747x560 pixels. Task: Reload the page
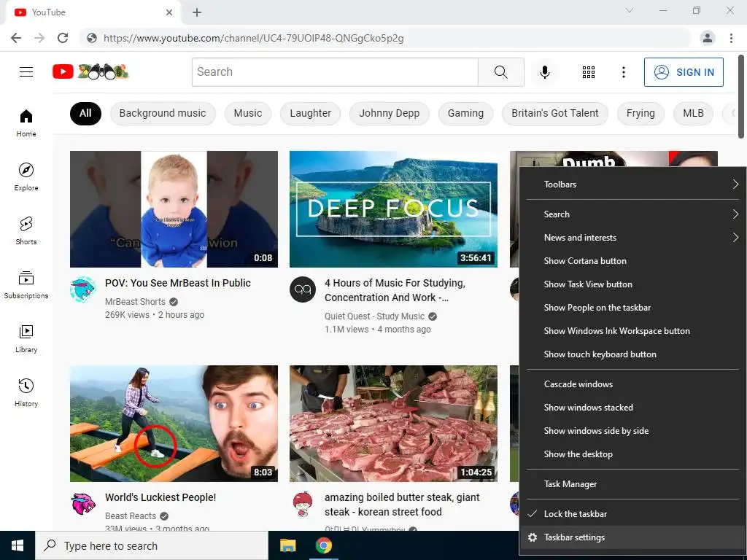click(x=63, y=38)
